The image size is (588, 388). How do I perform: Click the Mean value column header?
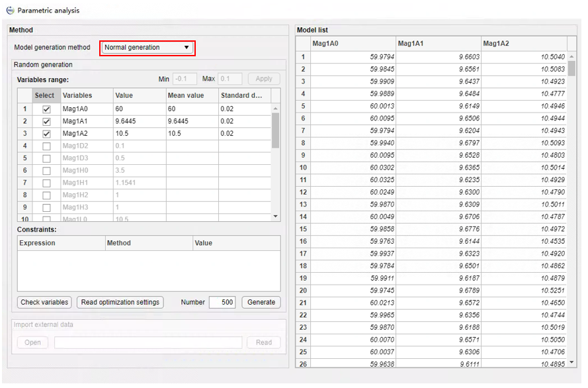[x=192, y=95]
